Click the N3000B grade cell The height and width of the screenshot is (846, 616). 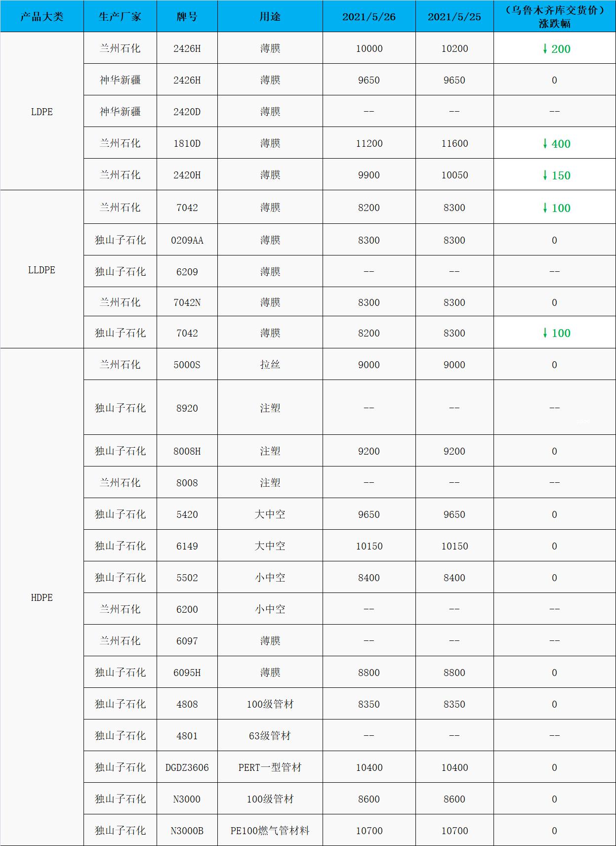point(187,831)
